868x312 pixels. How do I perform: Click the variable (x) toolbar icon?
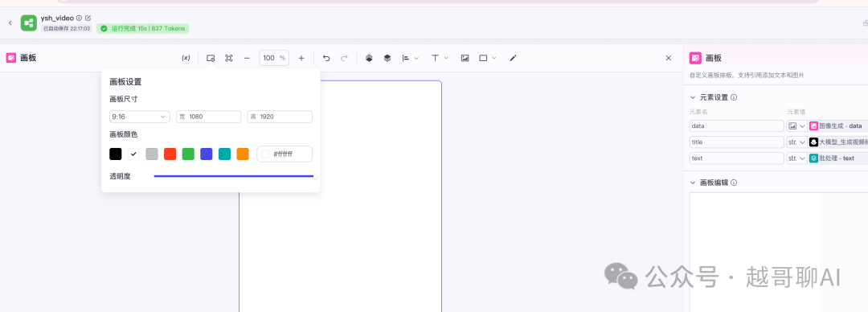point(186,58)
